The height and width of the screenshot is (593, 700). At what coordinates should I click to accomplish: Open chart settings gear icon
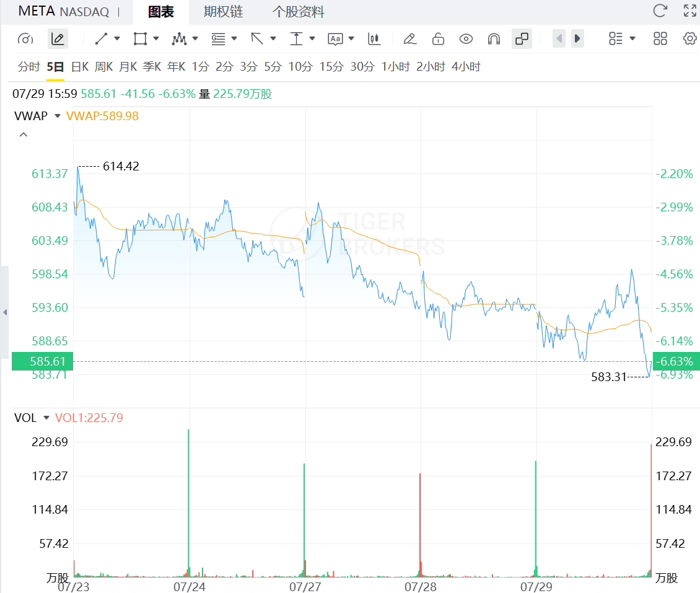689,39
